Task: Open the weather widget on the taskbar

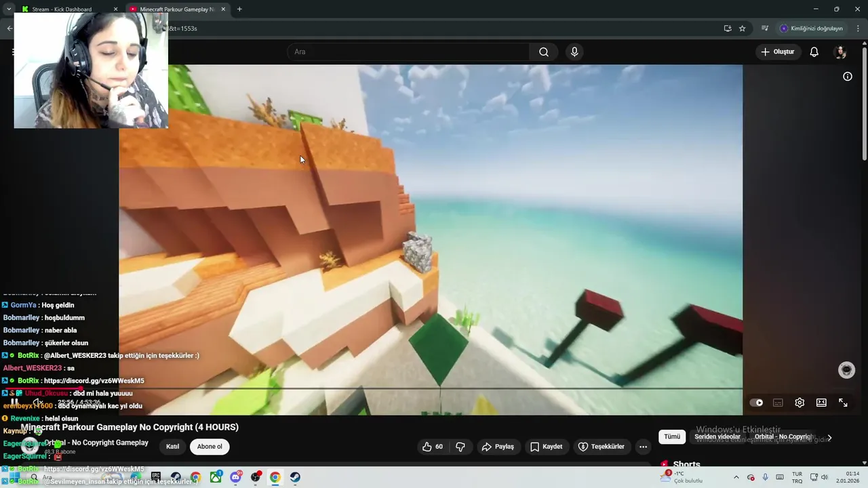Action: tap(682, 477)
